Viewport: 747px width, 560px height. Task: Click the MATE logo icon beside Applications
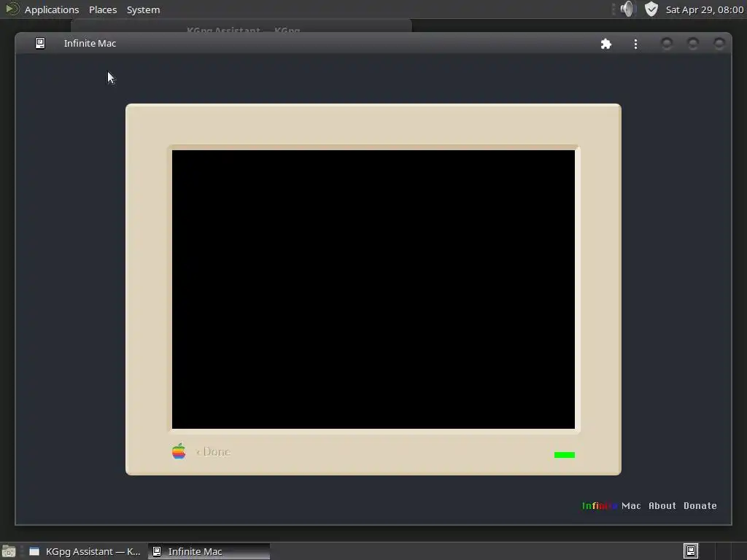pyautogui.click(x=12, y=9)
